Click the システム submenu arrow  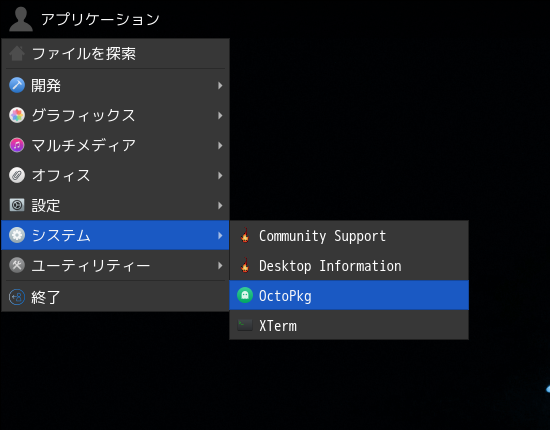220,235
